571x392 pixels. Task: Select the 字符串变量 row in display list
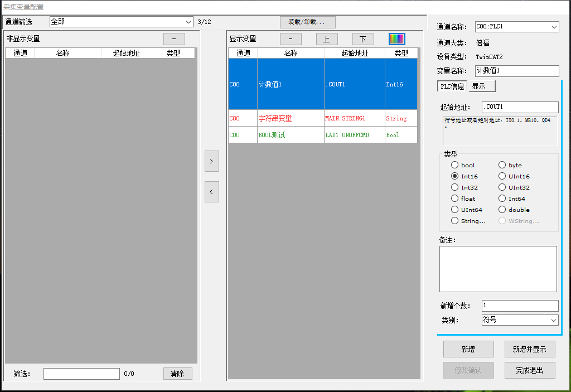coord(290,118)
